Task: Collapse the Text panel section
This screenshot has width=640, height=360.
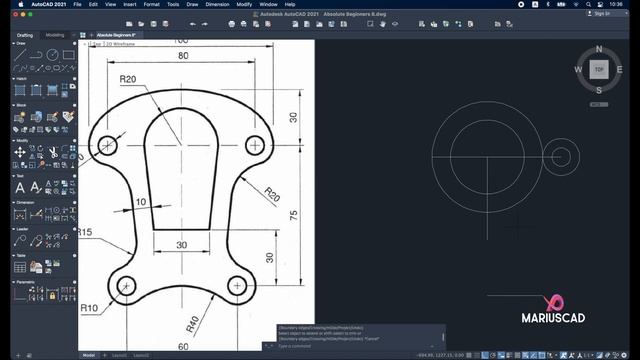Action: tap(13, 176)
